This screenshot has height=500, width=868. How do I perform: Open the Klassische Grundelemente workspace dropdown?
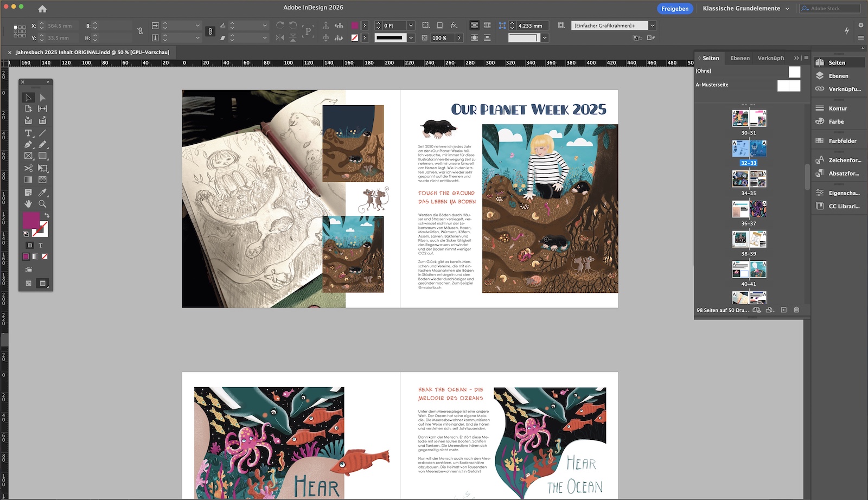[746, 8]
